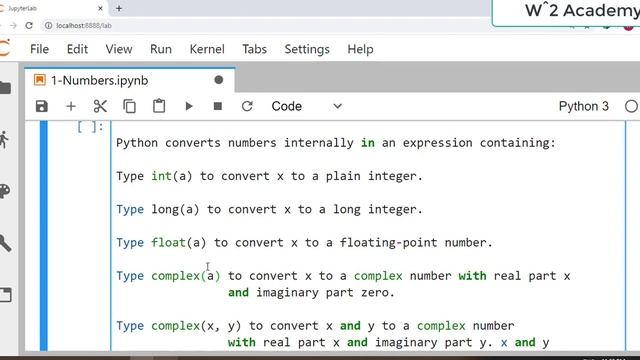
Task: Open the running kernels sidebar icon
Action: pyautogui.click(x=4, y=140)
